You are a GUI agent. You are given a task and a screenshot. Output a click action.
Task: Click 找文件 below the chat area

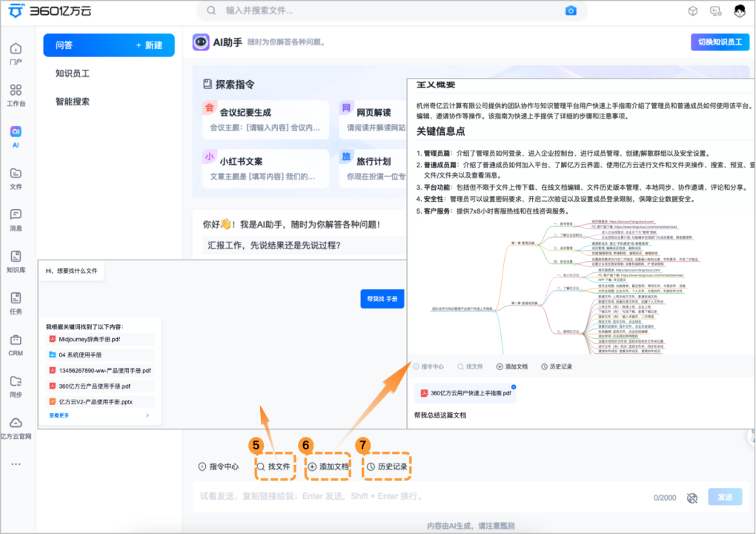(273, 467)
